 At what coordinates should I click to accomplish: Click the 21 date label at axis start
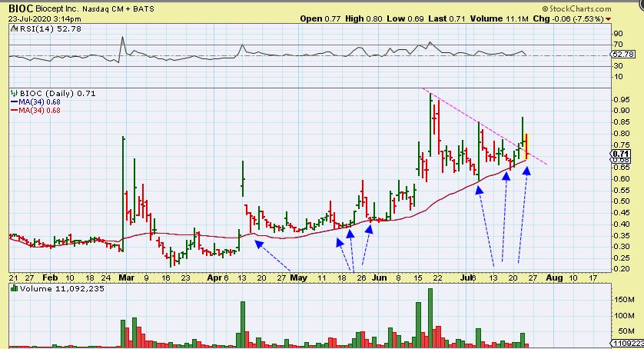[13, 278]
